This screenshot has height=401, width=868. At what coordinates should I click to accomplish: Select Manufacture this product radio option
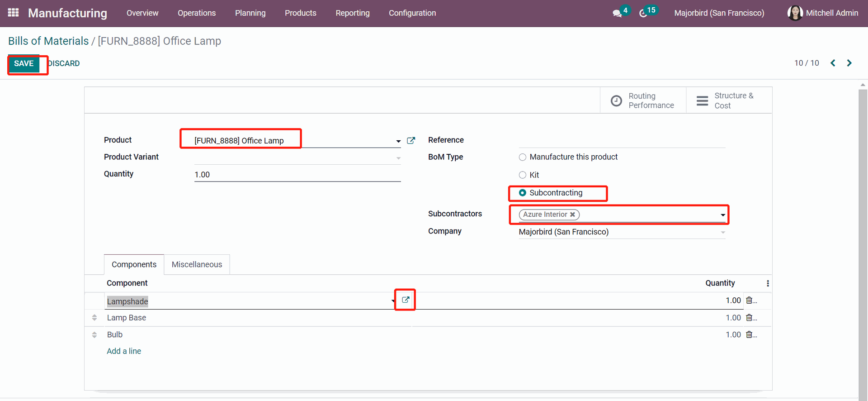click(x=523, y=157)
